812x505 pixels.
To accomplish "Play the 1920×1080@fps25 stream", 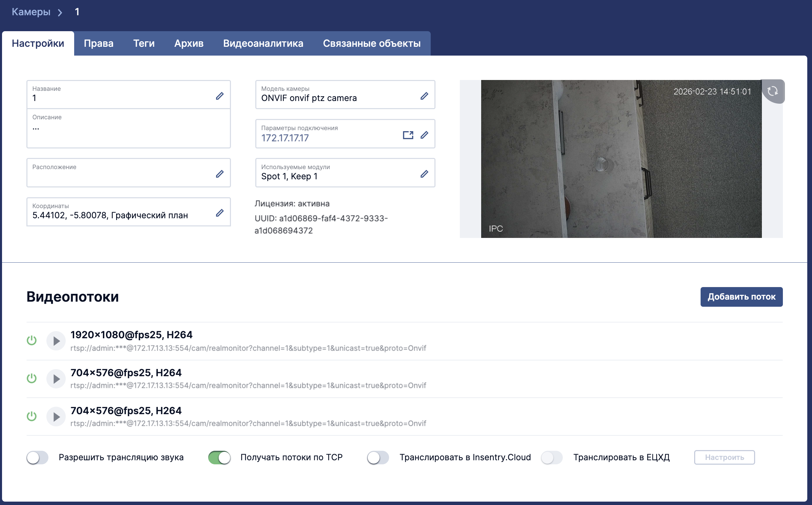I will click(x=56, y=341).
